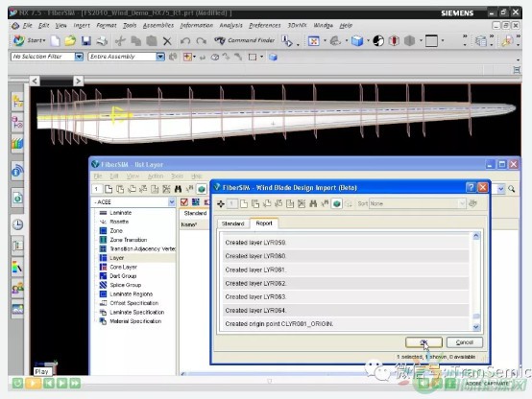The width and height of the screenshot is (532, 399).
Task: Select Laminate in the List Layer tree
Action: tap(120, 213)
